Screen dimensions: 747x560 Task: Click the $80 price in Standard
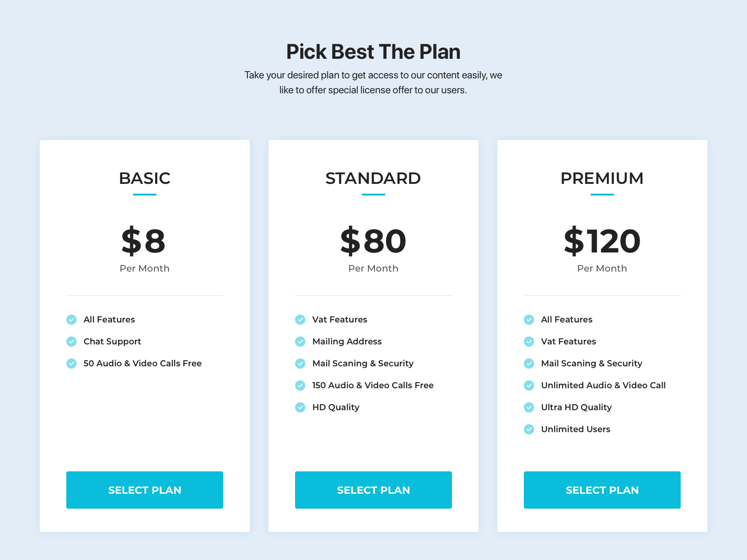[x=373, y=241]
